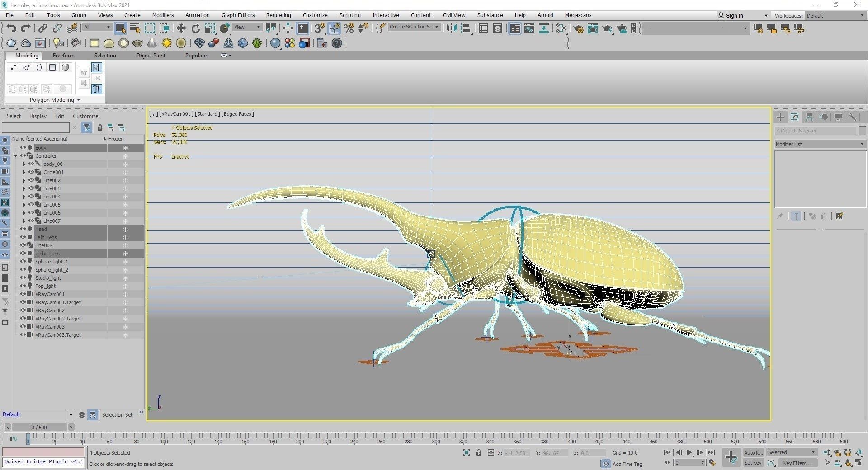Open the Modifier List dropdown
Image resolution: width=868 pixels, height=470 pixels.
coord(820,144)
